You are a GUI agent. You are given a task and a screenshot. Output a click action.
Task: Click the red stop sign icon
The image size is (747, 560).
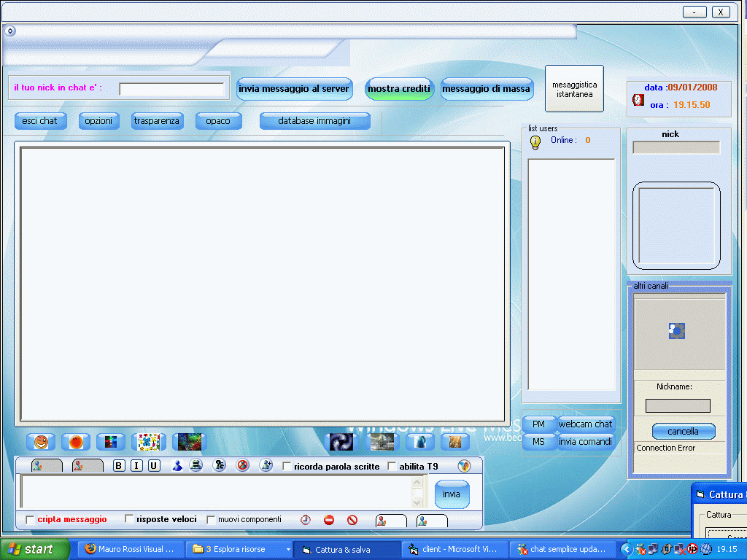(x=329, y=520)
